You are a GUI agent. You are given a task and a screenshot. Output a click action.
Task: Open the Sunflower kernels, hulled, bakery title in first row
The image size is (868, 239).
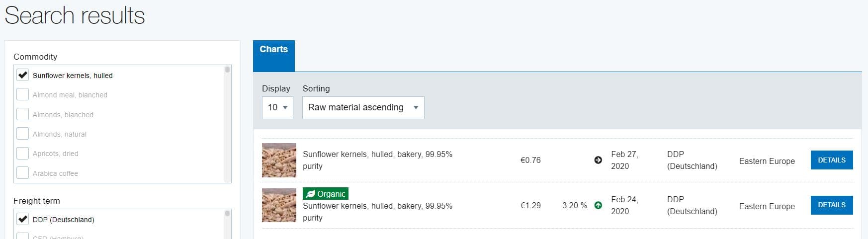coord(377,160)
